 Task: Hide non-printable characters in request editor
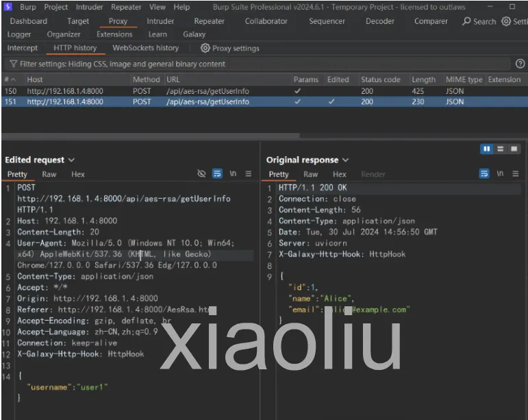point(201,173)
